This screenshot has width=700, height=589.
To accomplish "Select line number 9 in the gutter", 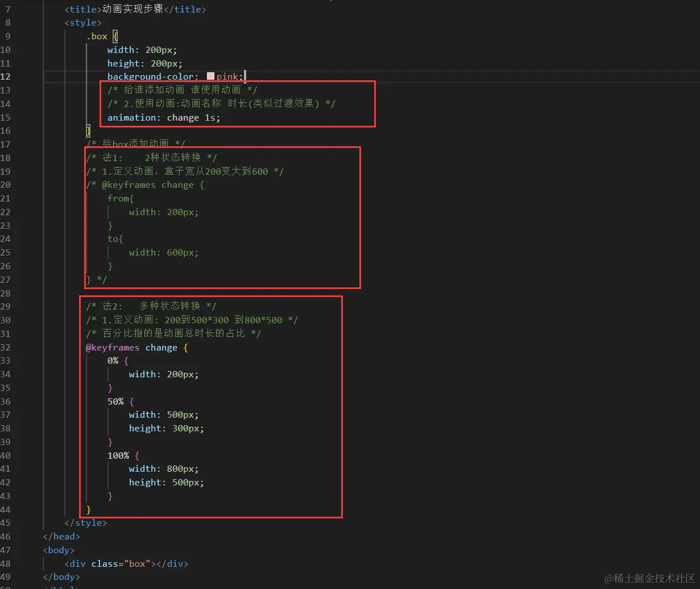I will coord(8,36).
